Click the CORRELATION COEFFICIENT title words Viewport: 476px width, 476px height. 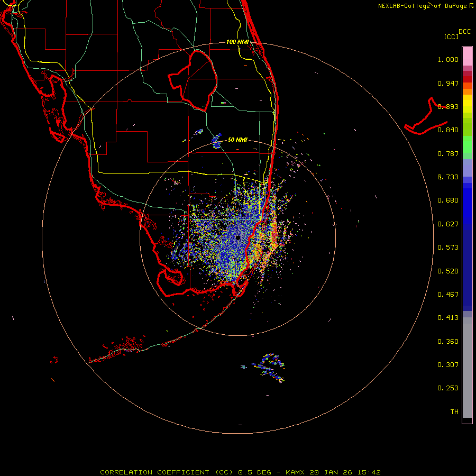(154, 472)
